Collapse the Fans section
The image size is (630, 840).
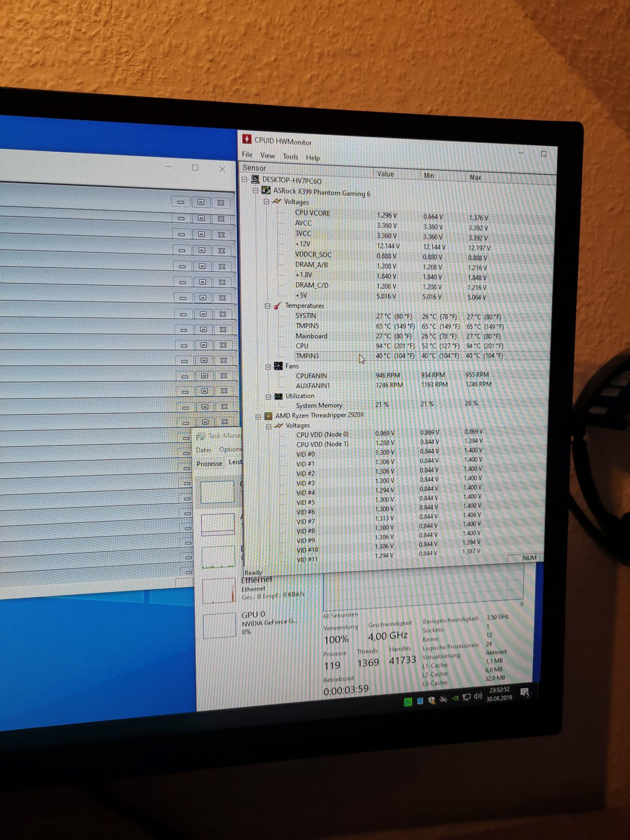(268, 367)
